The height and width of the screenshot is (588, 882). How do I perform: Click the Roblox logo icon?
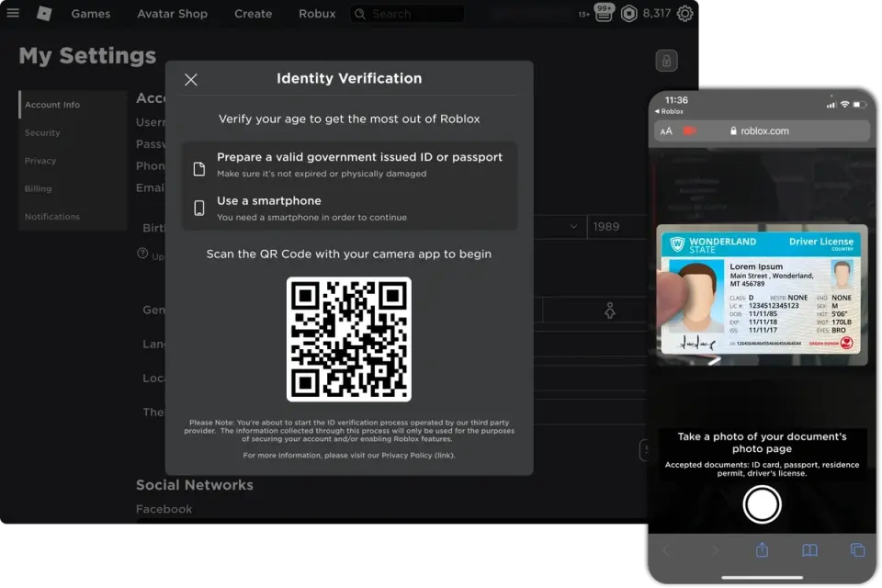coord(44,14)
